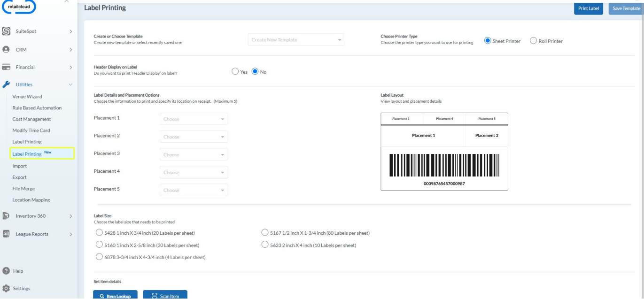Open the Placement 3 Choose dropdown
The image size is (644, 299).
[194, 155]
